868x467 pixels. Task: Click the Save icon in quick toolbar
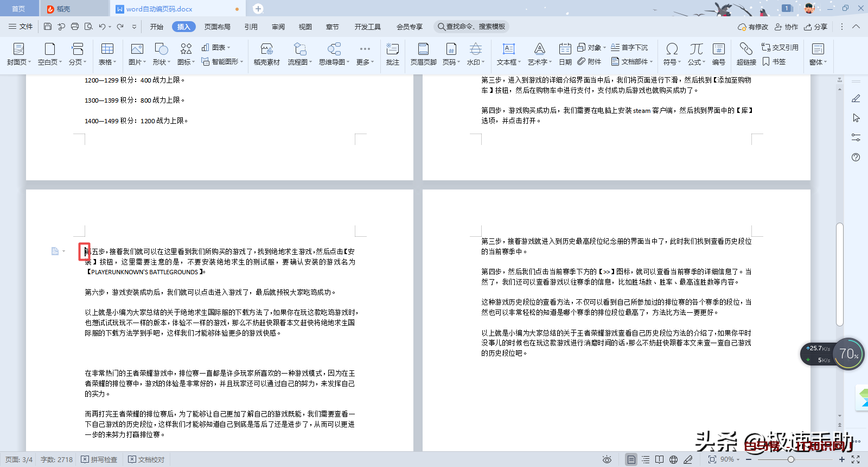pyautogui.click(x=48, y=27)
